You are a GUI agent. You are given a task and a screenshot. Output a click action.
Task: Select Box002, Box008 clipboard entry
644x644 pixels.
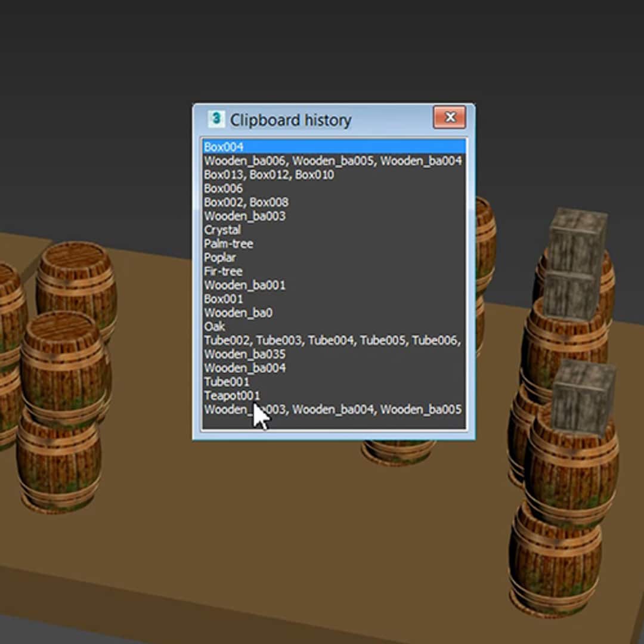[334, 202]
